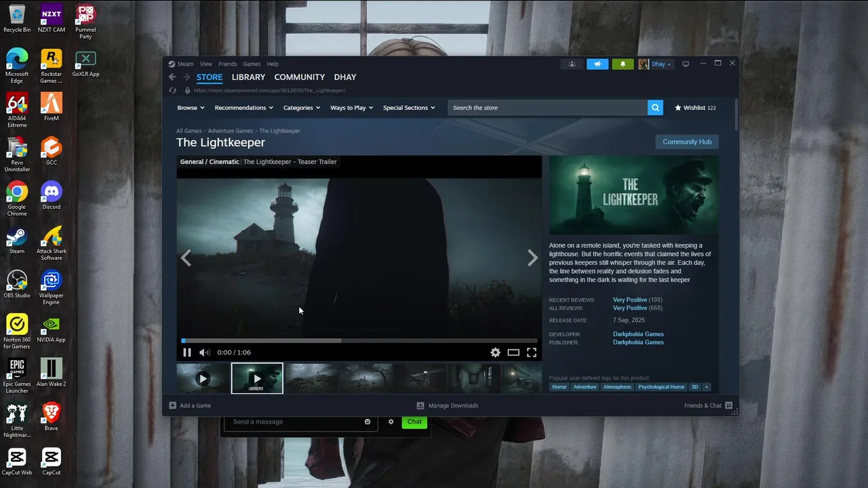Expand more tags with the plus button
Image resolution: width=868 pixels, height=488 pixels.
click(x=707, y=387)
